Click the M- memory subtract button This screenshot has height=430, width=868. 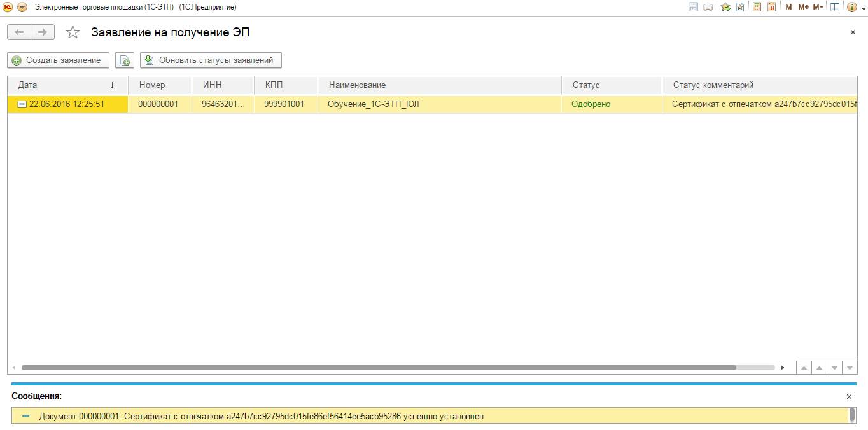click(818, 7)
